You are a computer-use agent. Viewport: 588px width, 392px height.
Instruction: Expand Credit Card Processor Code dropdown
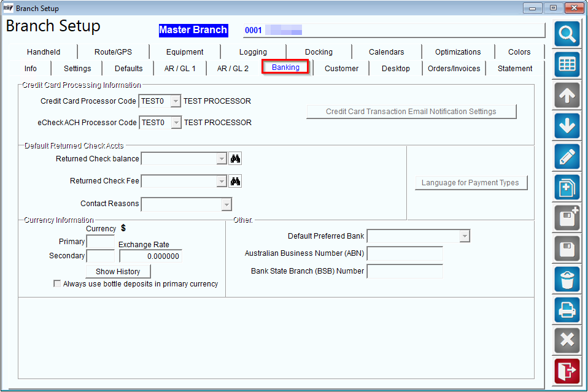[x=176, y=101]
